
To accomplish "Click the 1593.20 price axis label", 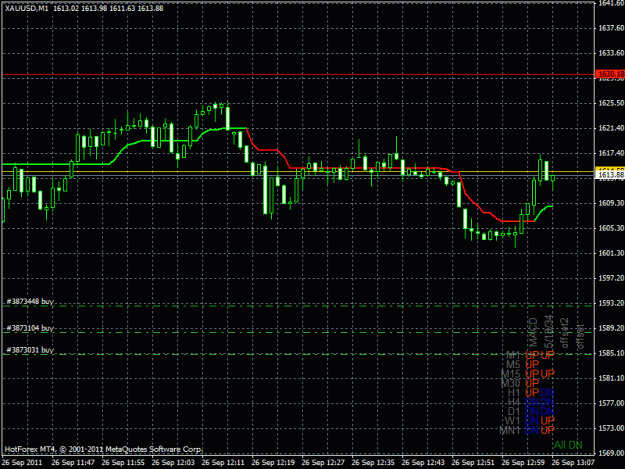I will coord(611,303).
